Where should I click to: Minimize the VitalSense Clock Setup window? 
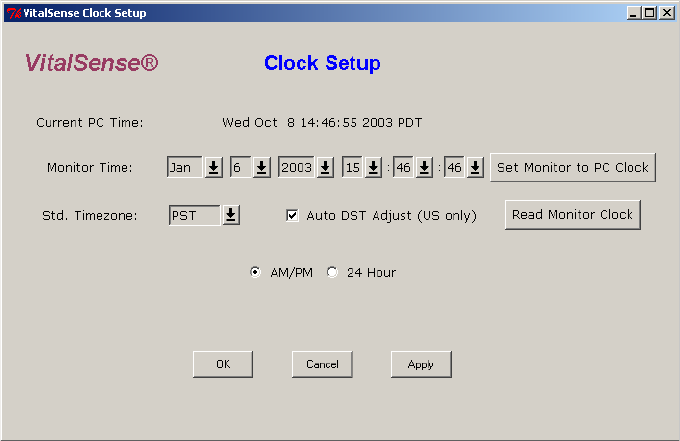pyautogui.click(x=634, y=13)
